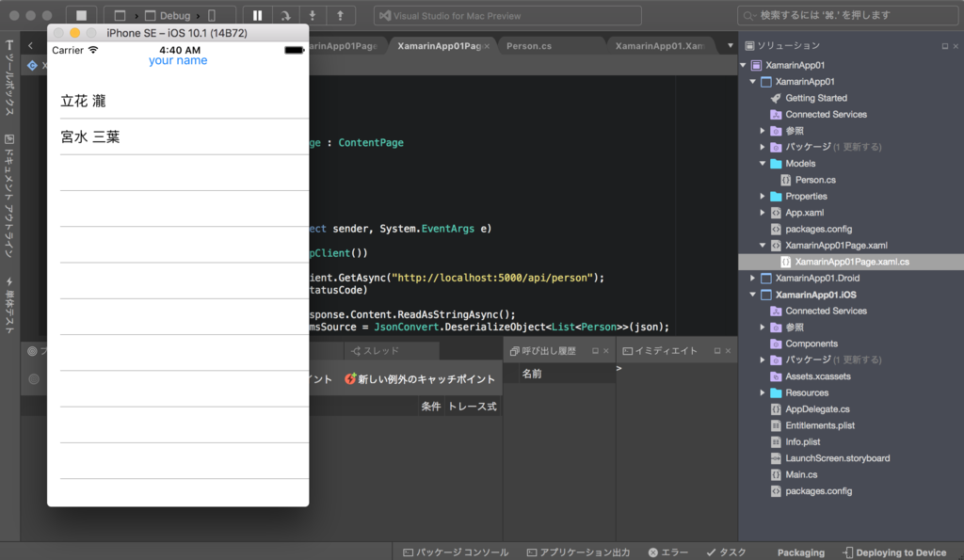Screen dimensions: 964x560
Task: Expand the Resources folder
Action: pos(763,392)
